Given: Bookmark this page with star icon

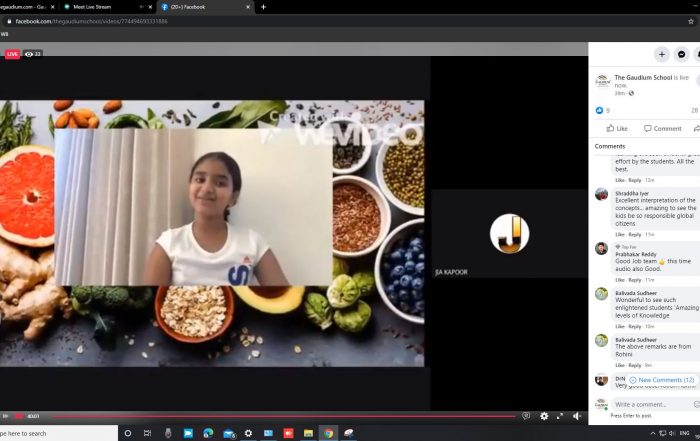Looking at the screenshot, I should [691, 21].
